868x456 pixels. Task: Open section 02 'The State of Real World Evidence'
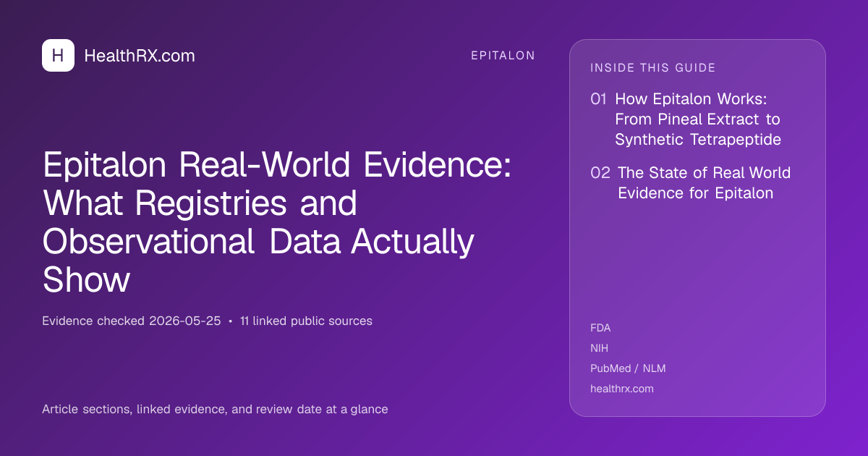pos(704,182)
